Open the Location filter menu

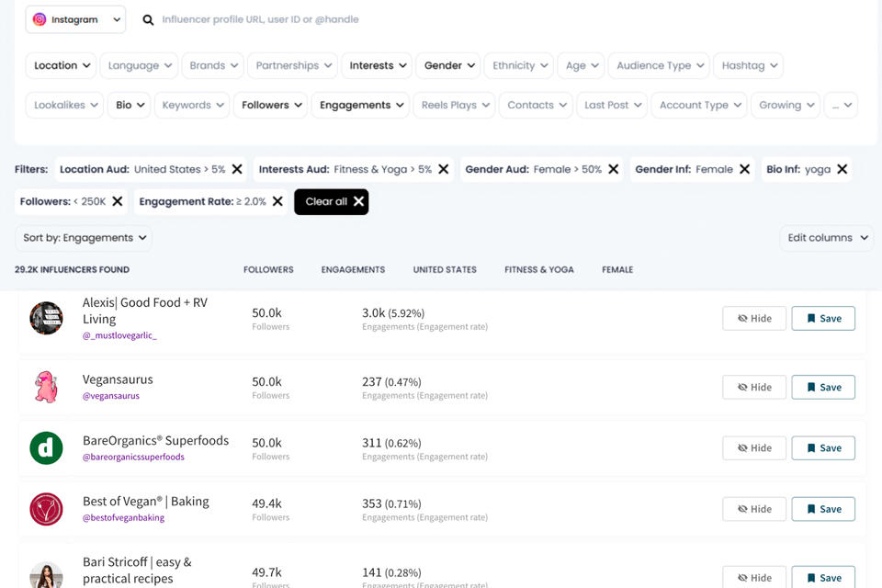click(62, 65)
